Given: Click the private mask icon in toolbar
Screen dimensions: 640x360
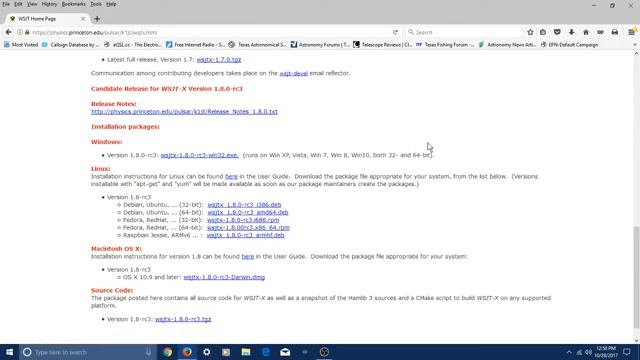Looking at the screenshot, I should pos(600,32).
